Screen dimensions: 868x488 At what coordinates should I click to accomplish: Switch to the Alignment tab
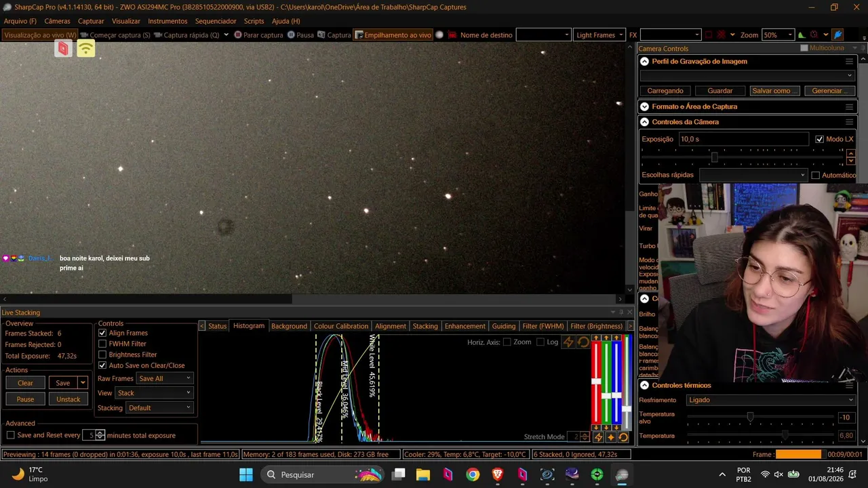[391, 326]
